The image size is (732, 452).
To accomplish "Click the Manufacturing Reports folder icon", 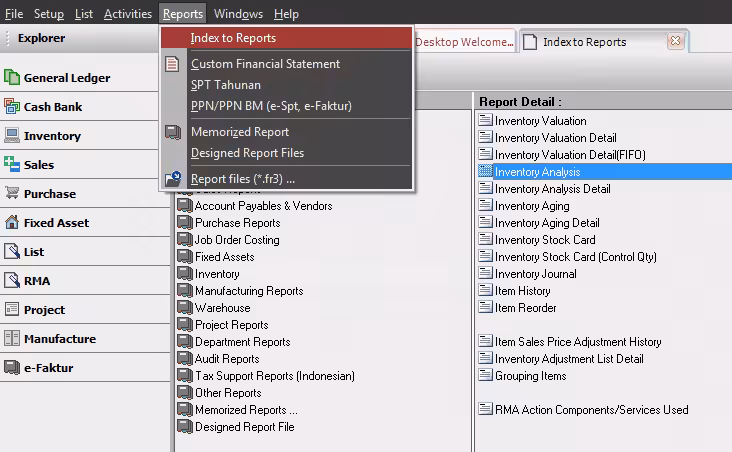I will click(185, 291).
